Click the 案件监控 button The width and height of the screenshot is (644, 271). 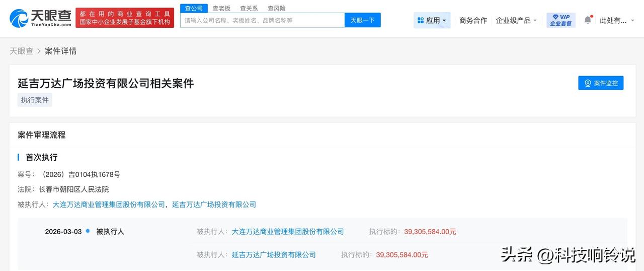(601, 83)
